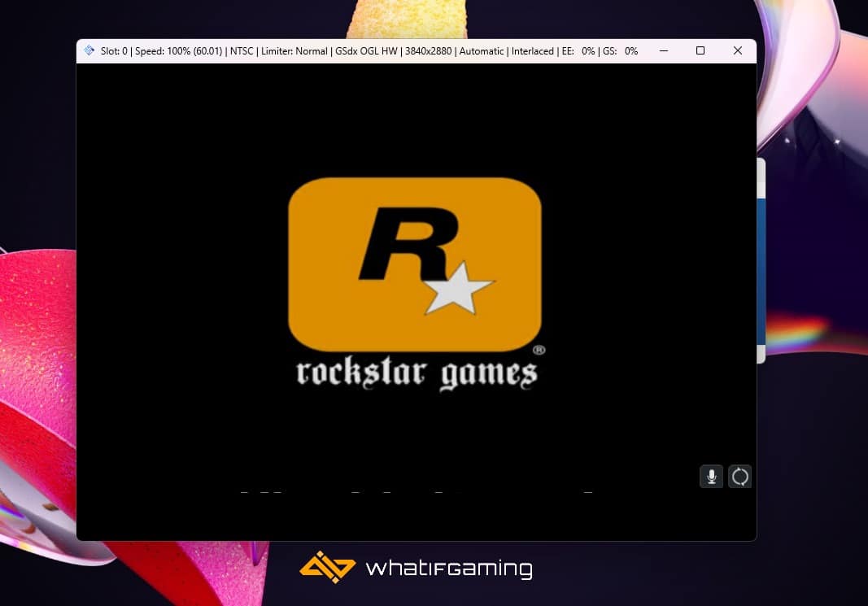Minimize the emulator window
The image size is (868, 606).
tap(664, 51)
